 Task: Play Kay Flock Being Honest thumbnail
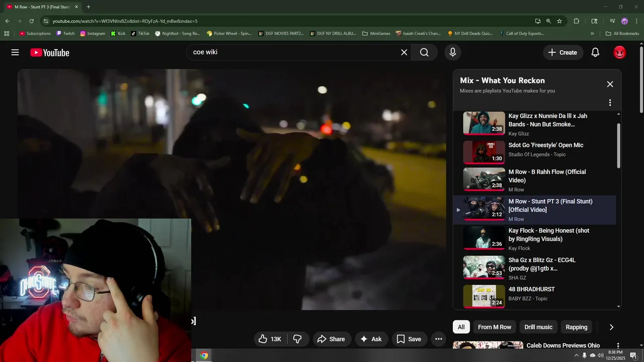(x=484, y=238)
